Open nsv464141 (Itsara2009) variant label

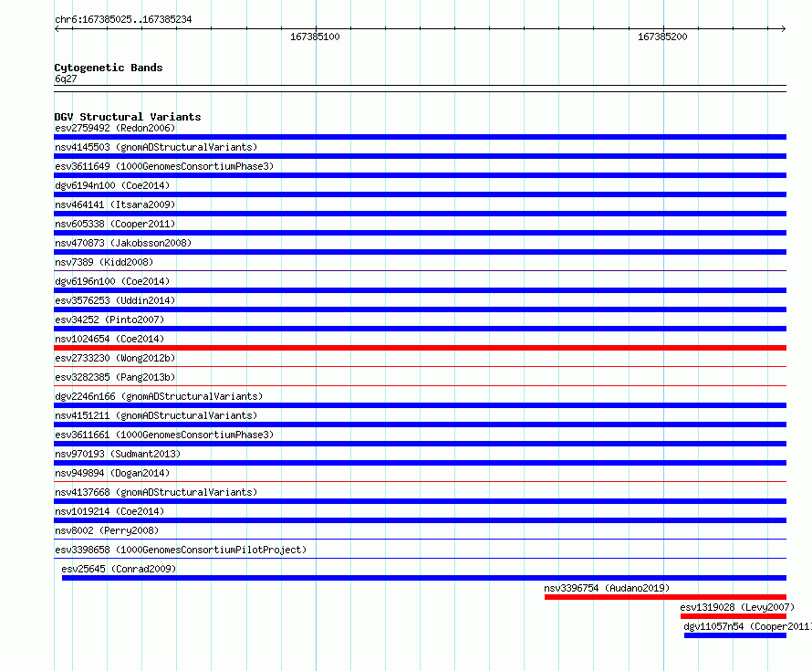[115, 204]
